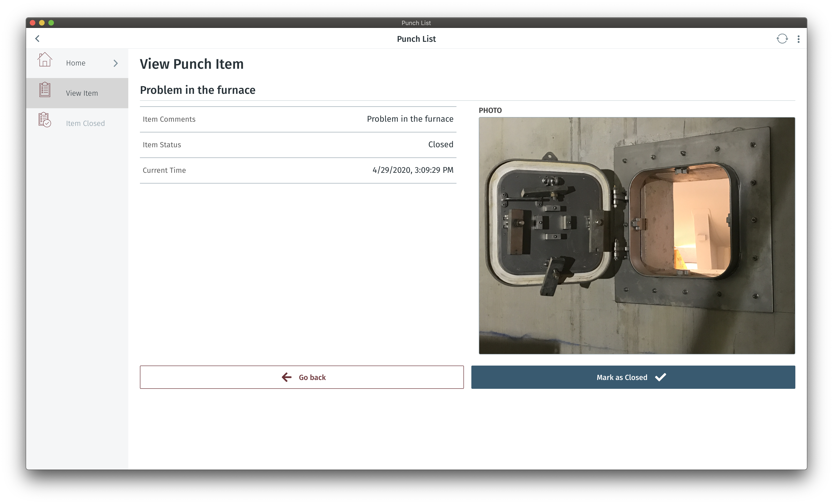Click the View Item clipboard icon

tap(45, 90)
